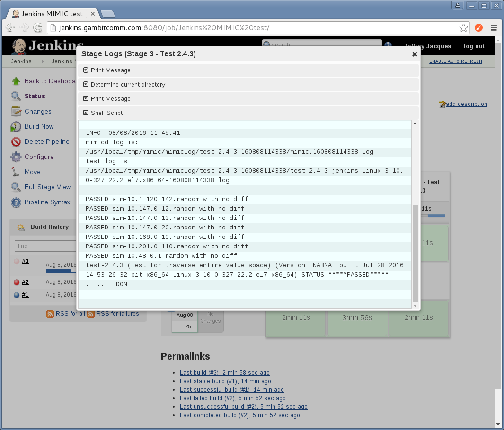
Task: Open Status page link
Action: tap(35, 96)
